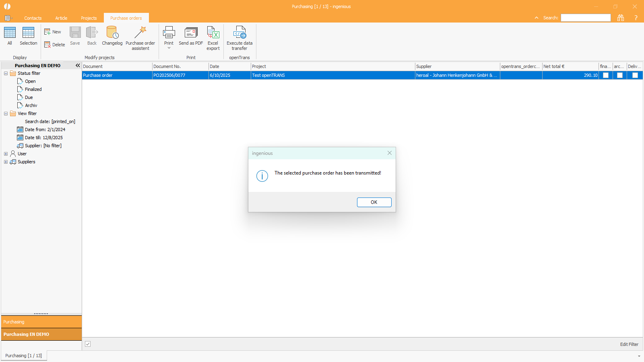This screenshot has width=644, height=362.
Task: Click the Excel export icon
Action: tap(213, 33)
